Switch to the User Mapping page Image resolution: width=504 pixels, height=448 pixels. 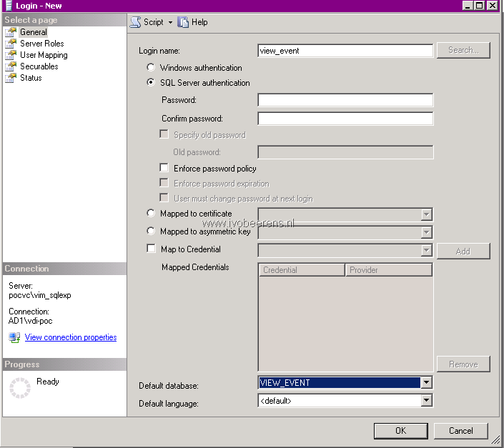click(x=44, y=55)
